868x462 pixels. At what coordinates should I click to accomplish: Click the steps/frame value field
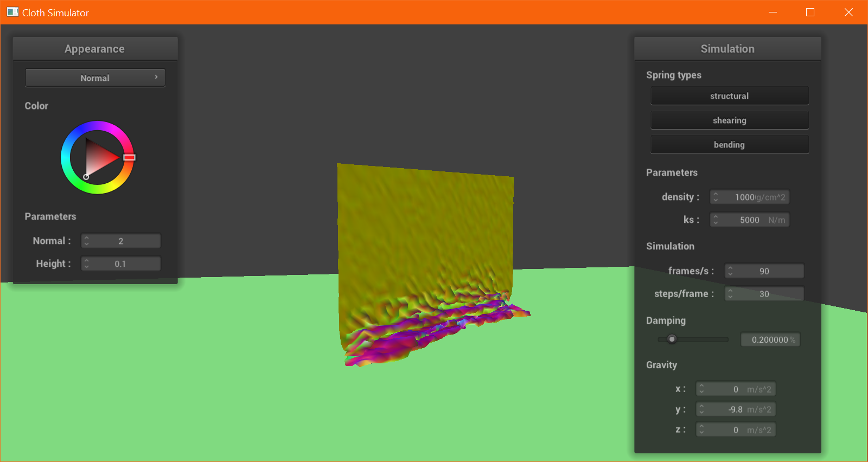click(764, 293)
